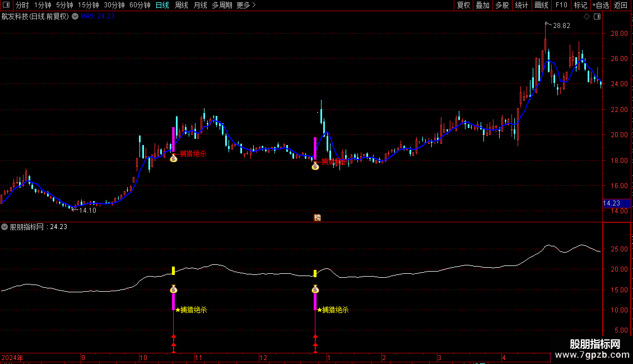This screenshot has height=364, width=633.
Task: Click the 2024年 label on the time axis
Action: [x=12, y=357]
